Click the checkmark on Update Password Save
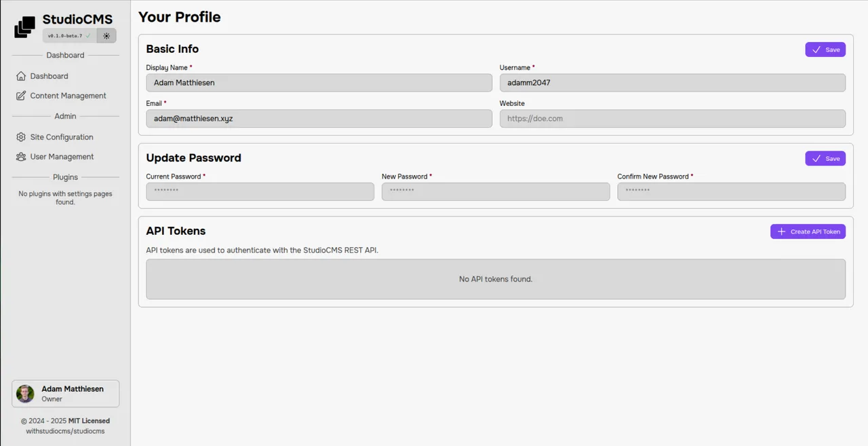Image resolution: width=868 pixels, height=446 pixels. click(816, 158)
